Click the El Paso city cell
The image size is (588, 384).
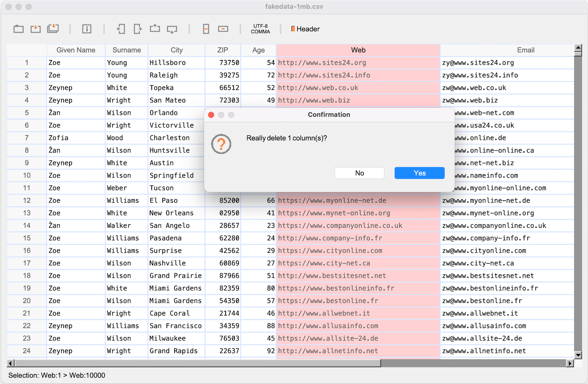(x=177, y=200)
